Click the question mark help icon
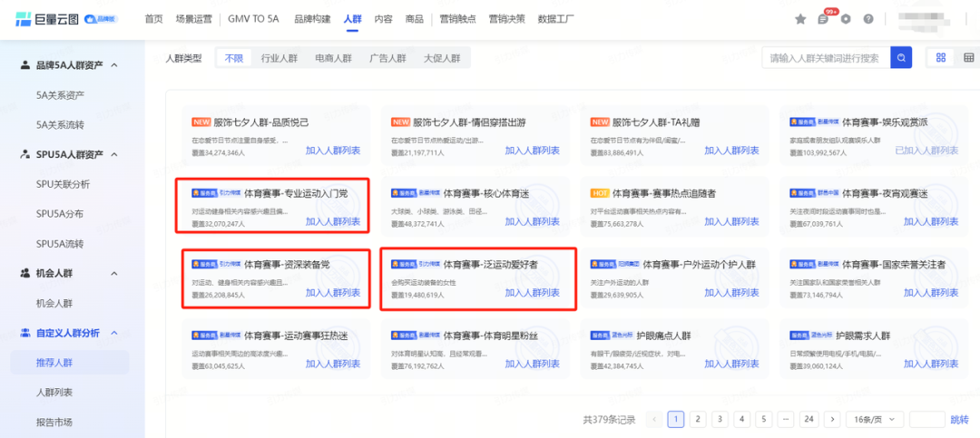 click(x=868, y=19)
